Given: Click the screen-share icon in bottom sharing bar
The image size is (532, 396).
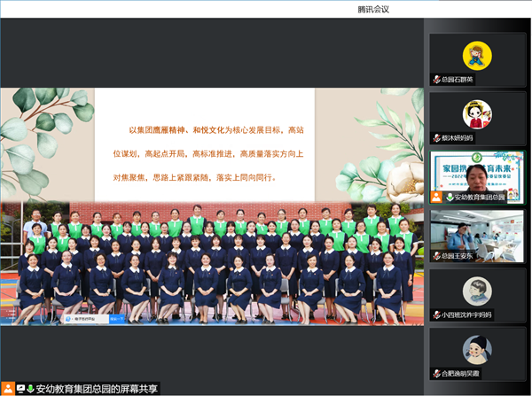Looking at the screenshot, I should point(20,388).
